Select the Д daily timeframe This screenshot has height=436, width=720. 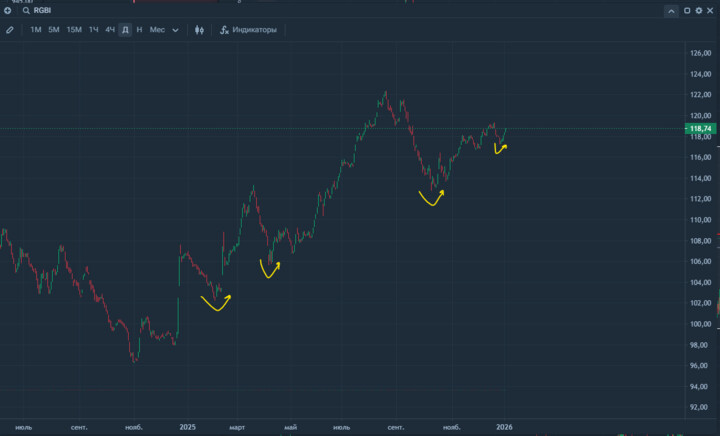click(x=125, y=30)
